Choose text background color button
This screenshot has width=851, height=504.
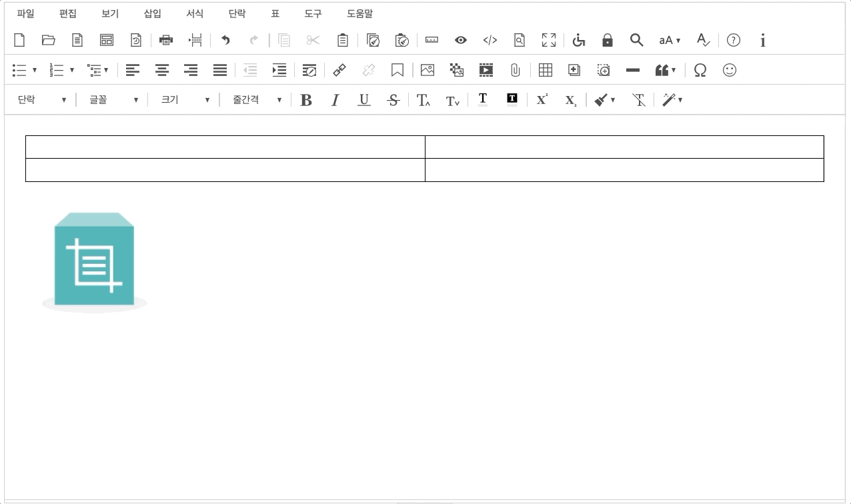pyautogui.click(x=512, y=100)
